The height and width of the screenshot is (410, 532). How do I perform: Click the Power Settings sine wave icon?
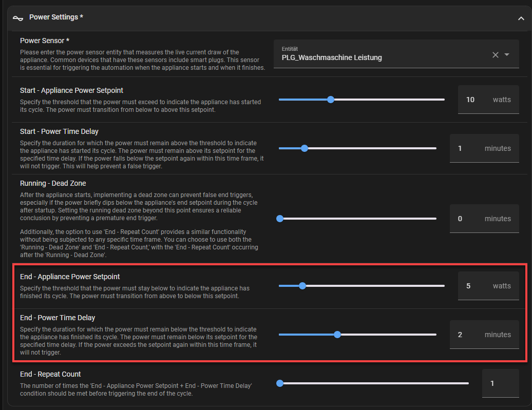pos(18,17)
